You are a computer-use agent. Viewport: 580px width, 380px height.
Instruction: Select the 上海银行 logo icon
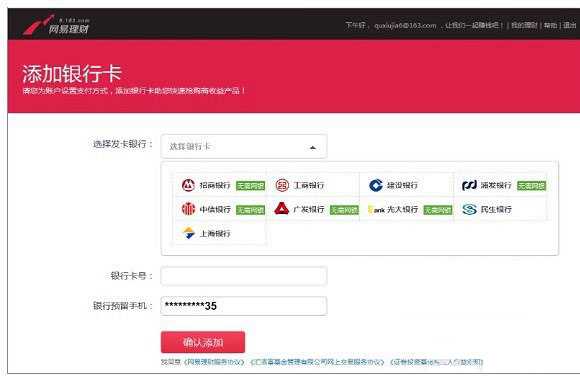[189, 233]
